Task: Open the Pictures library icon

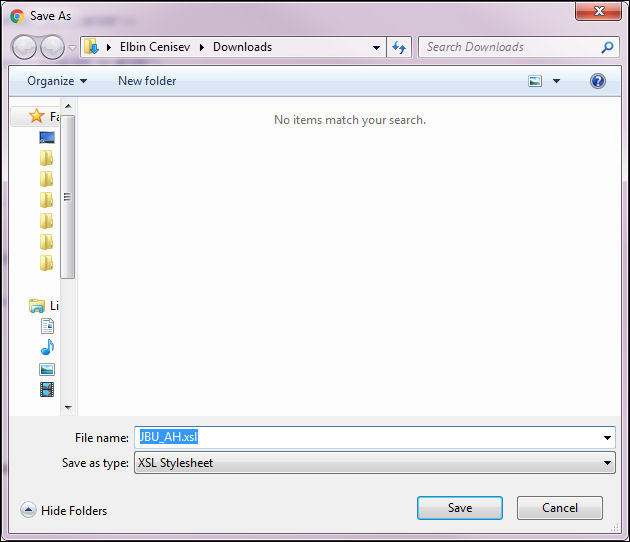Action: tap(47, 369)
